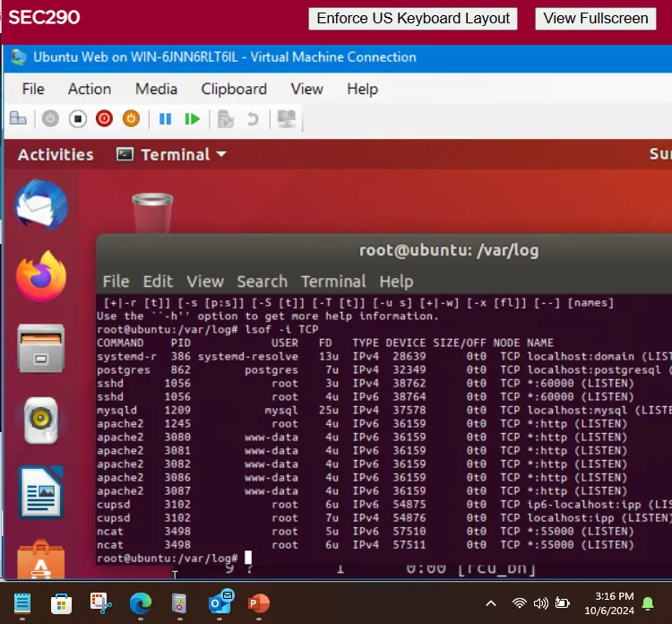Click the Checkpoint toolbar icon
Screen dimensions: 672x624
click(x=226, y=119)
